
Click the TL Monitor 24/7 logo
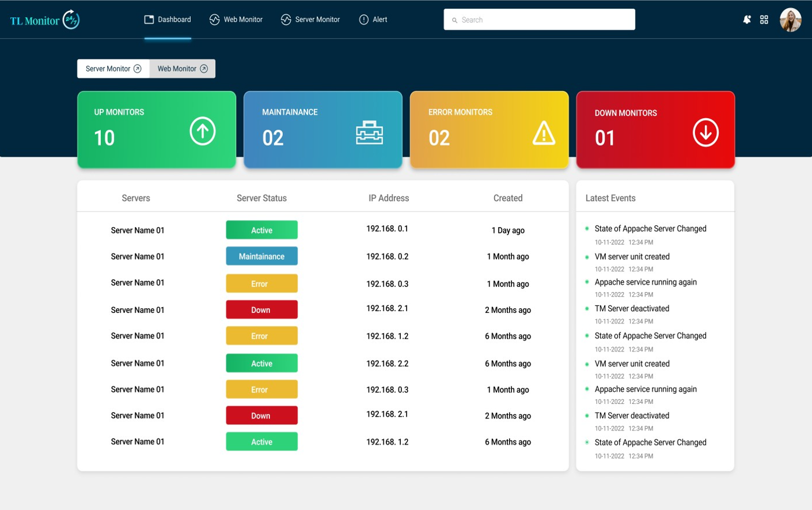pyautogui.click(x=45, y=20)
